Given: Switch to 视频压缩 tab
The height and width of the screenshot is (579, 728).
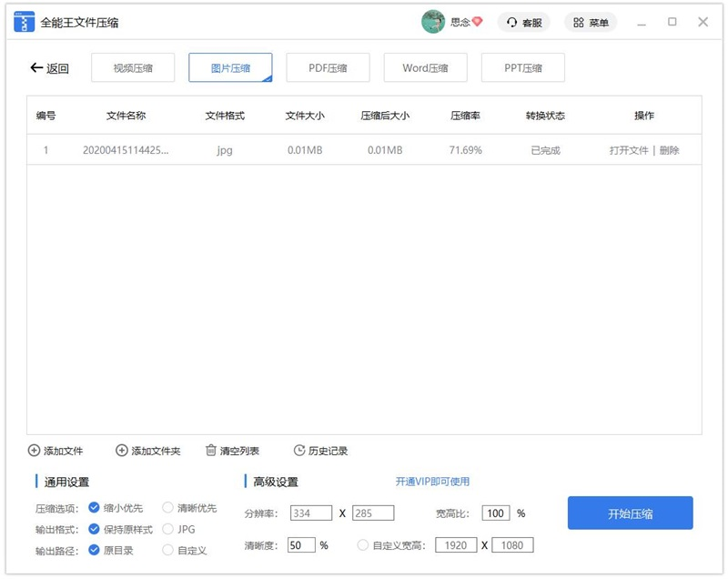Looking at the screenshot, I should [x=133, y=68].
